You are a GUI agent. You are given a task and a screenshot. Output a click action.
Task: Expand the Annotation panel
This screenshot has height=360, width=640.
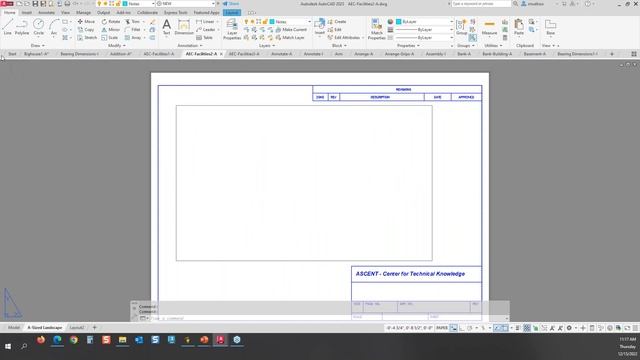click(190, 46)
